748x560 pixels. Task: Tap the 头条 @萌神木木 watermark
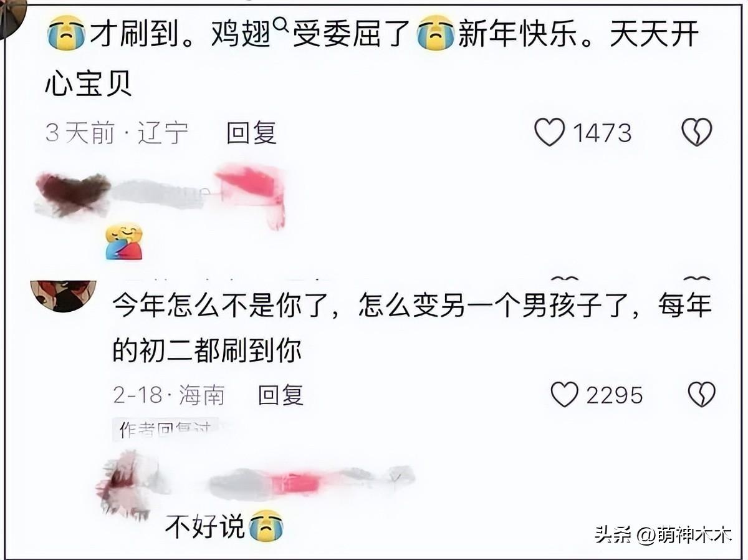click(x=663, y=534)
